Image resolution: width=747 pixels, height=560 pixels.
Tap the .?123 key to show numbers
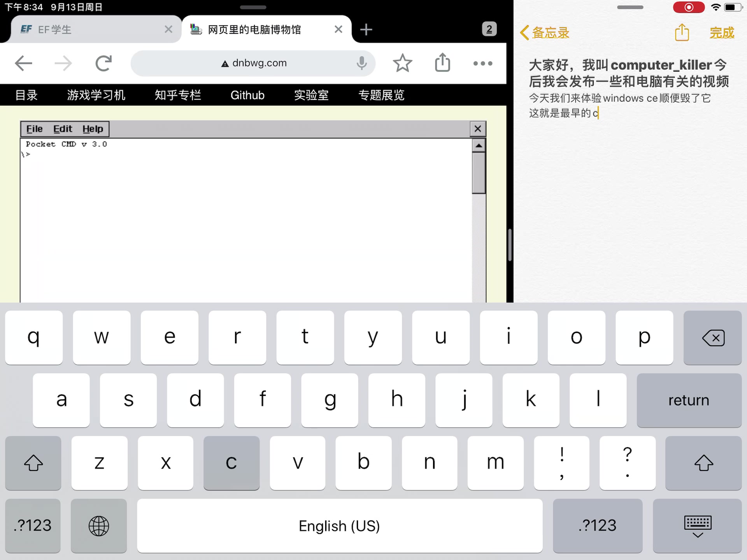(32, 526)
